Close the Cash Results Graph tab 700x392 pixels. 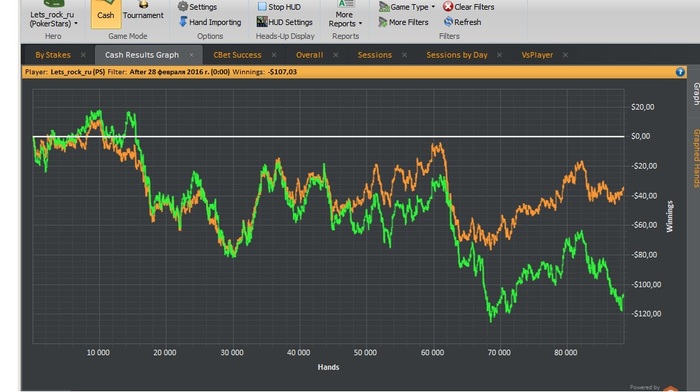(x=191, y=55)
